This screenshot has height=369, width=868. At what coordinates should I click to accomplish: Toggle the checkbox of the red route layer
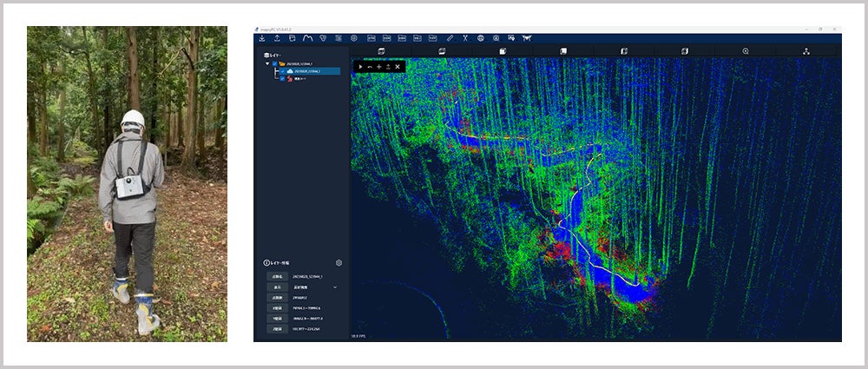[x=282, y=79]
